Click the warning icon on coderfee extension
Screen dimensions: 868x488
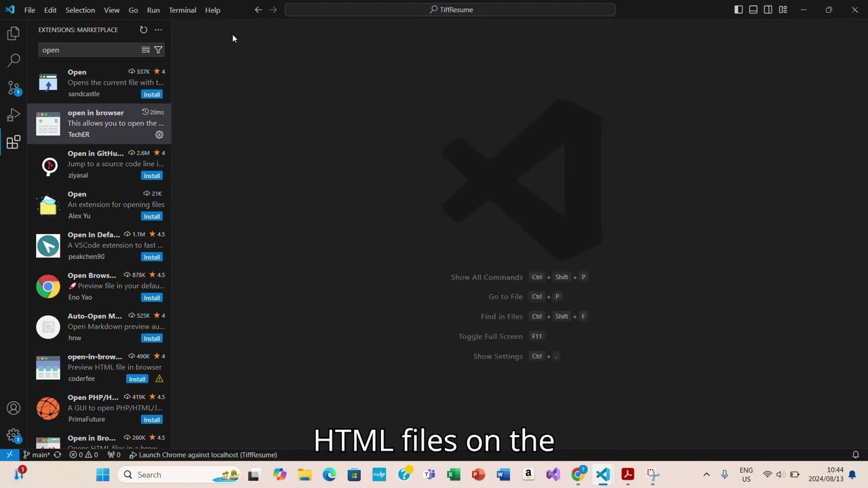pyautogui.click(x=159, y=379)
